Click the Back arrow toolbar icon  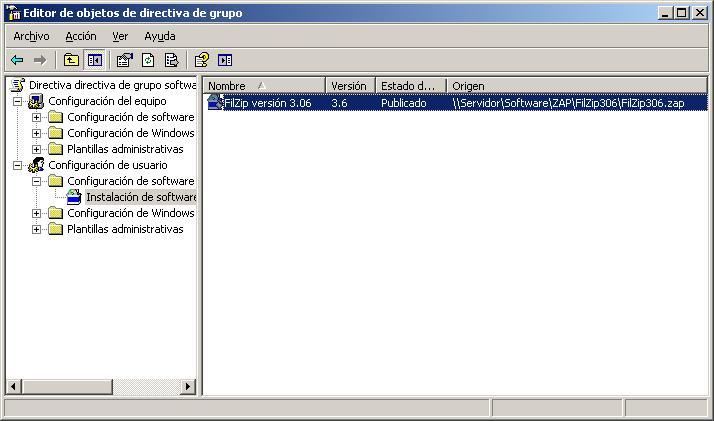point(17,60)
